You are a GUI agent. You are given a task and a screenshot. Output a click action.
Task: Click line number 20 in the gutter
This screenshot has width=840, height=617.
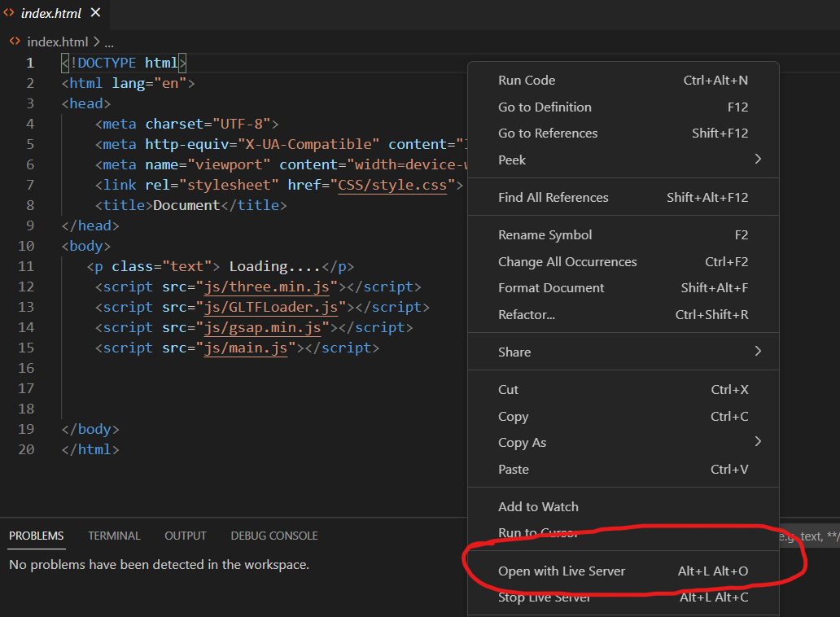[26, 450]
